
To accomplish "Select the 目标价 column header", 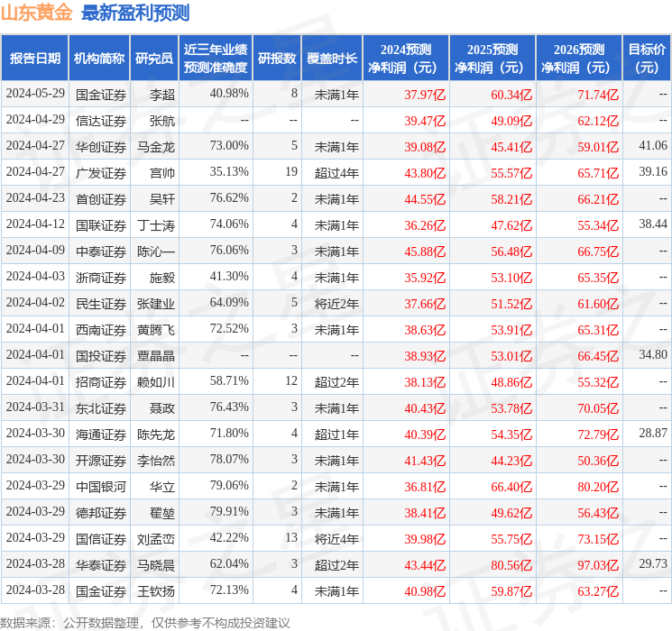I will [646, 59].
